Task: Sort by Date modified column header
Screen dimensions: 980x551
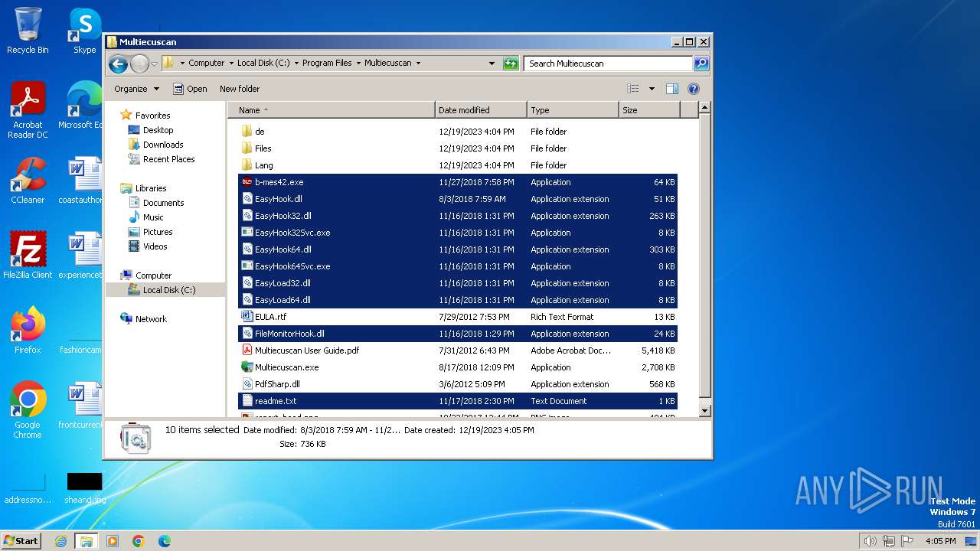Action: click(x=481, y=110)
